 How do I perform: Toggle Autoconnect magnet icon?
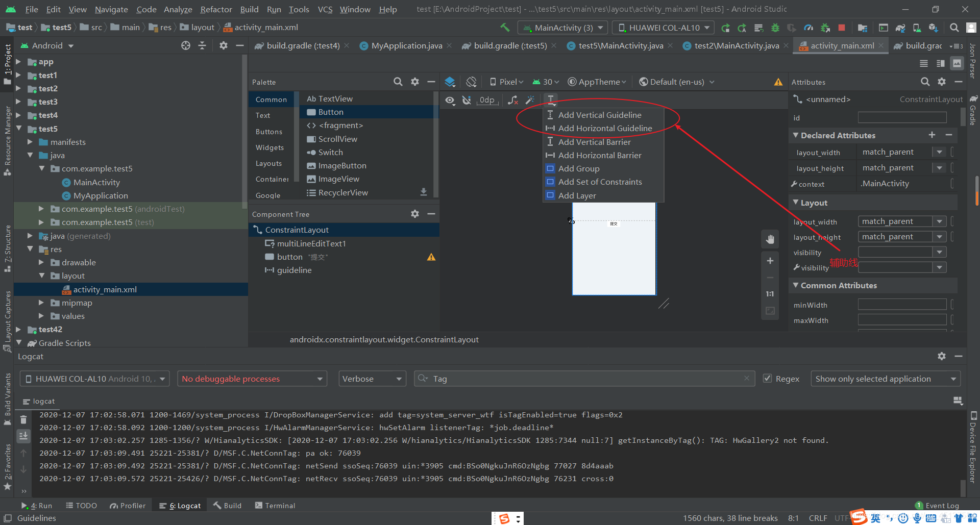click(x=467, y=100)
